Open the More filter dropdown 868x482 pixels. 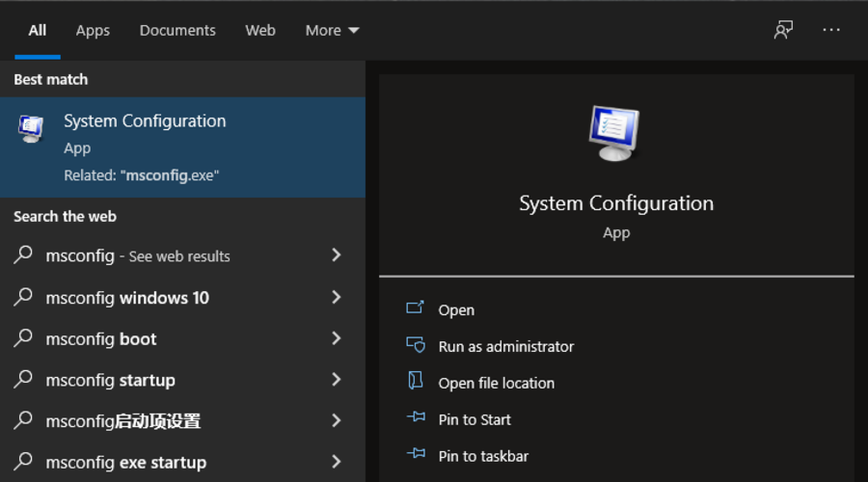click(x=332, y=31)
